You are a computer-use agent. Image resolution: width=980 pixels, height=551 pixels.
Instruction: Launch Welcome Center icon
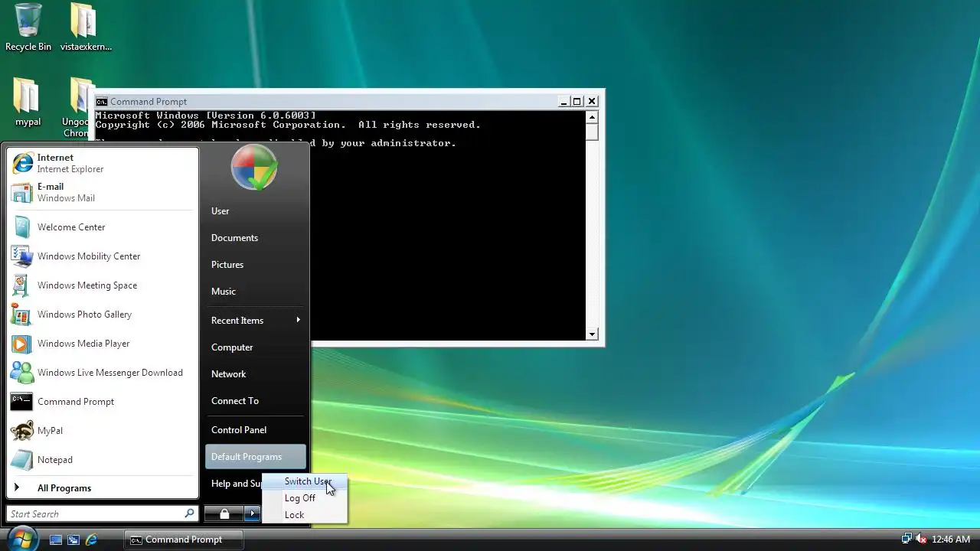click(22, 227)
